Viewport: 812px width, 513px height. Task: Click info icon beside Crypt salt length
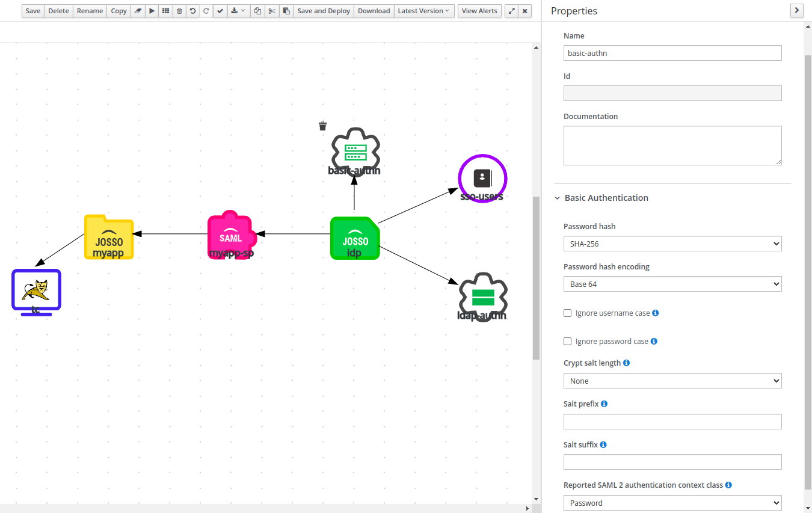coord(626,363)
